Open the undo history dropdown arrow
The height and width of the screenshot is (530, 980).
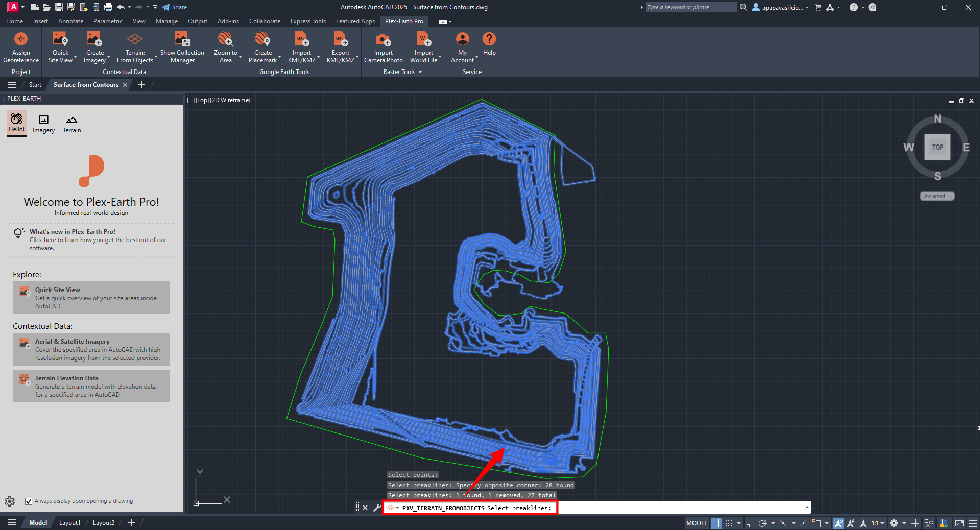pyautogui.click(x=130, y=7)
